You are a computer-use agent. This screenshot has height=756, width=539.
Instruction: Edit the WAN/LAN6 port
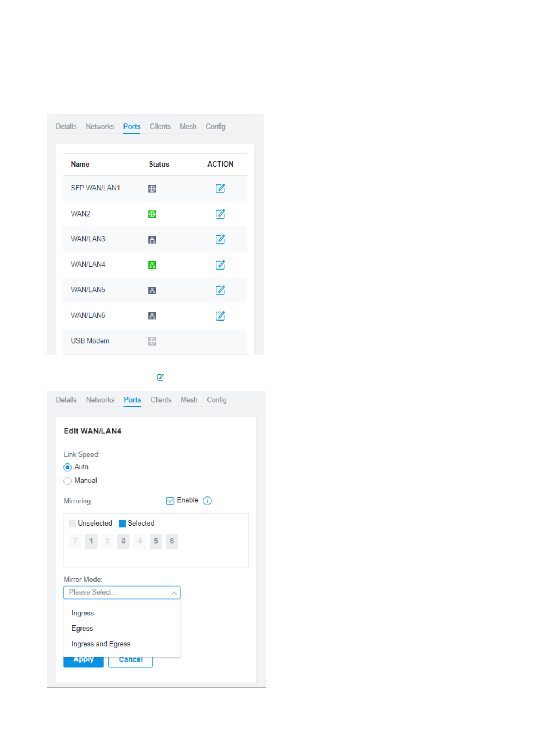pos(220,315)
